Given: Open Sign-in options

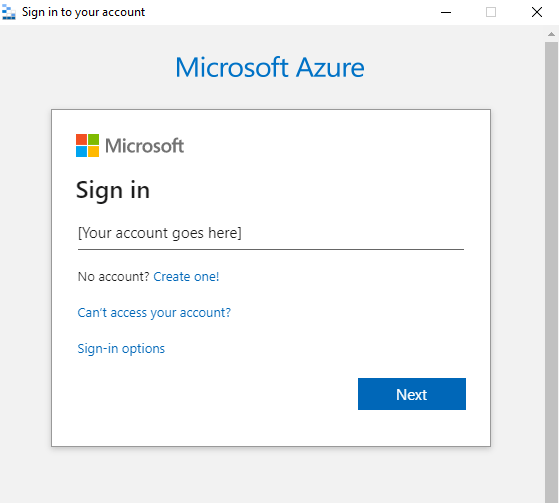Looking at the screenshot, I should pos(121,349).
